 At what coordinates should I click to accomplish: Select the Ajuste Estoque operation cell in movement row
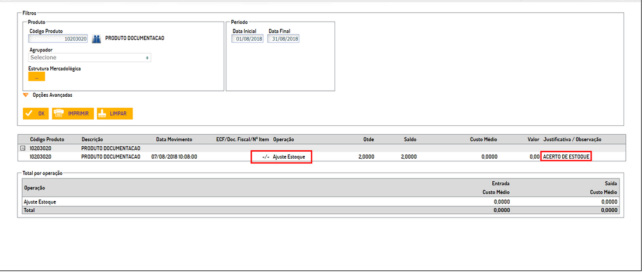289,157
